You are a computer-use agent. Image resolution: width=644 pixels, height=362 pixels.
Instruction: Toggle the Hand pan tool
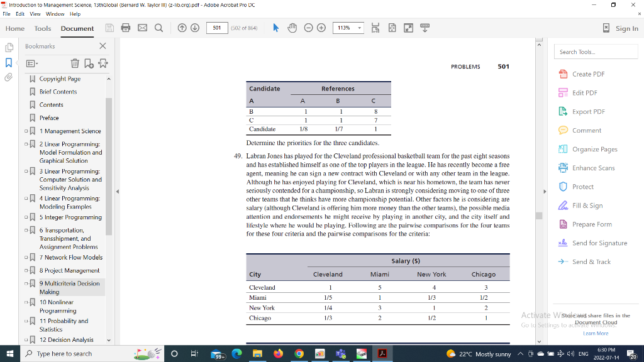pyautogui.click(x=292, y=28)
